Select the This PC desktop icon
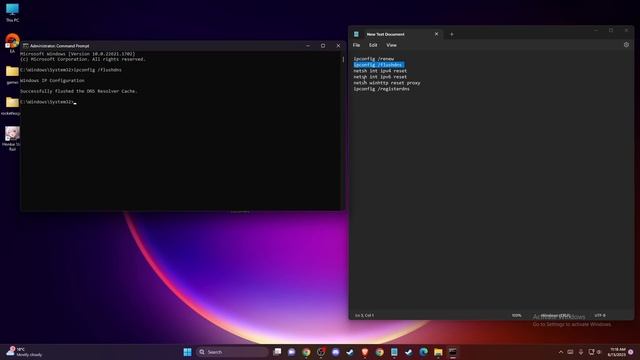The image size is (640, 360). pyautogui.click(x=12, y=12)
